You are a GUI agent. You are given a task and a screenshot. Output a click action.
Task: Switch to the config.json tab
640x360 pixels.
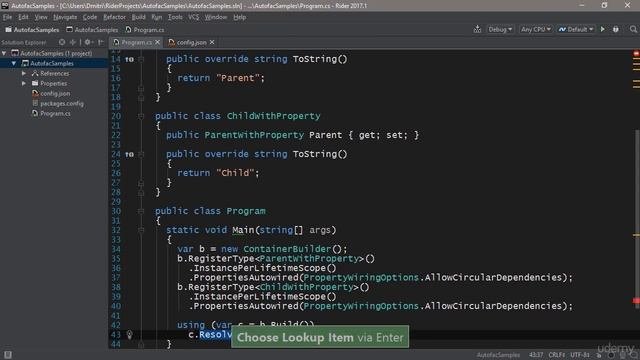(x=191, y=42)
